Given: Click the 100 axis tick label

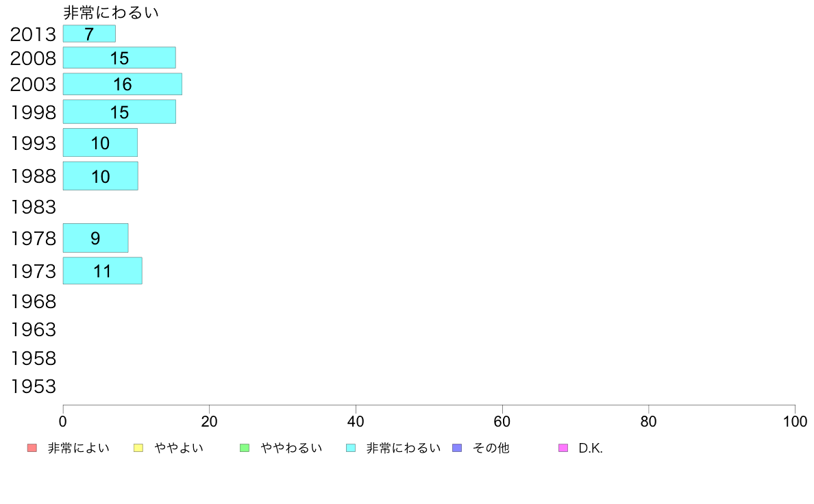Looking at the screenshot, I should [x=795, y=421].
